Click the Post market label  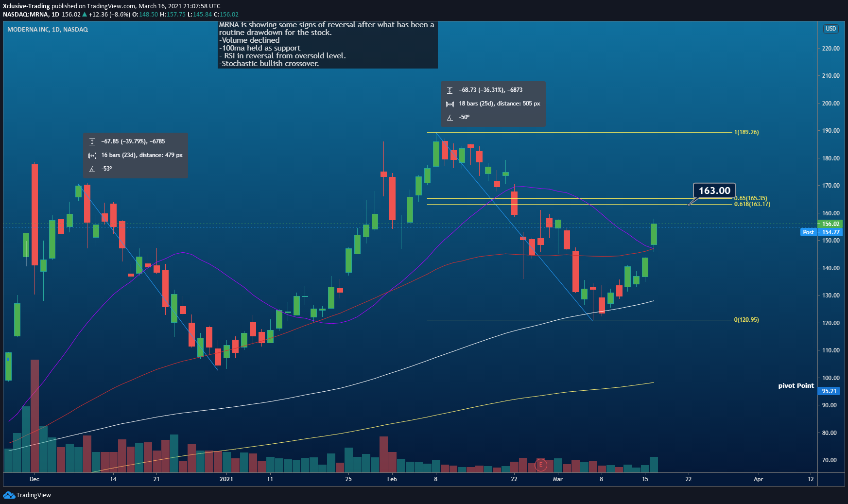[808, 232]
